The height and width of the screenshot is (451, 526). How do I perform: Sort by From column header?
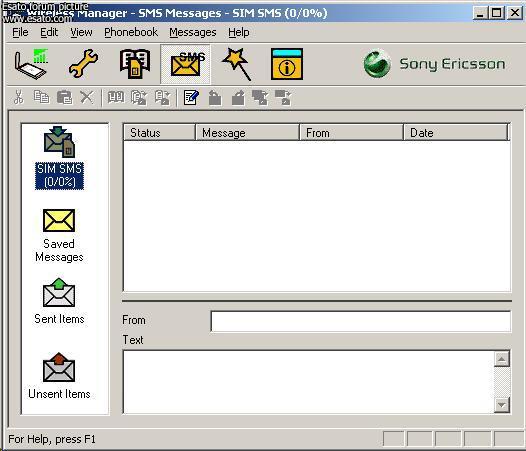[351, 133]
